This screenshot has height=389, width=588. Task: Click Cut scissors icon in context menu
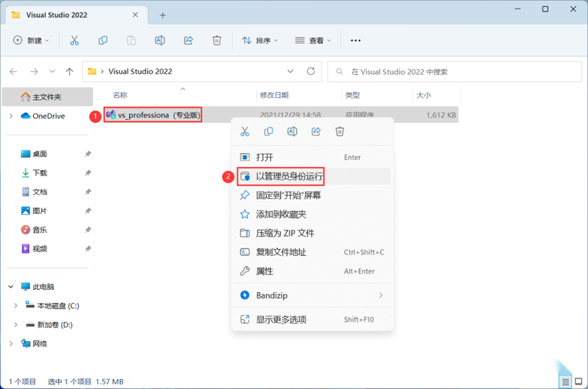click(245, 131)
